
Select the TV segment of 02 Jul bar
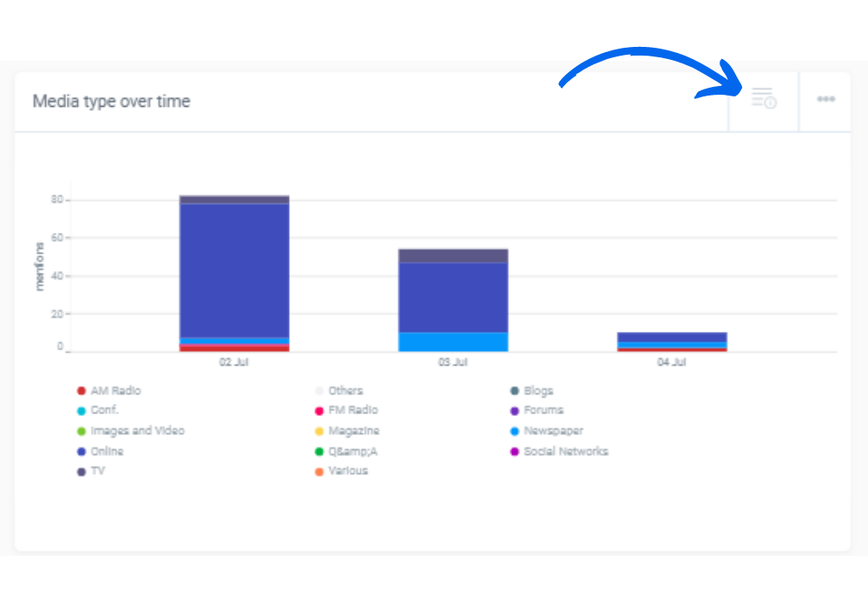pyautogui.click(x=234, y=200)
